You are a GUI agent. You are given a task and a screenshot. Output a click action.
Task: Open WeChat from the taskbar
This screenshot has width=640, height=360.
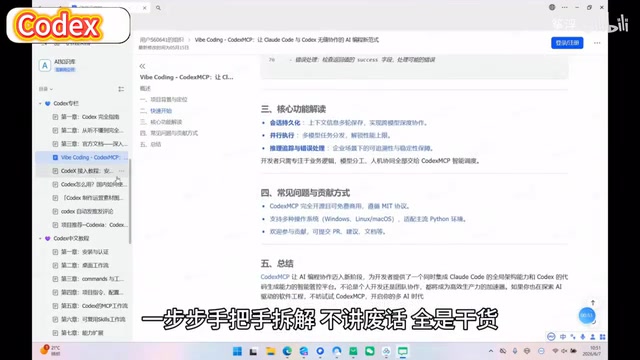pyautogui.click(x=370, y=351)
